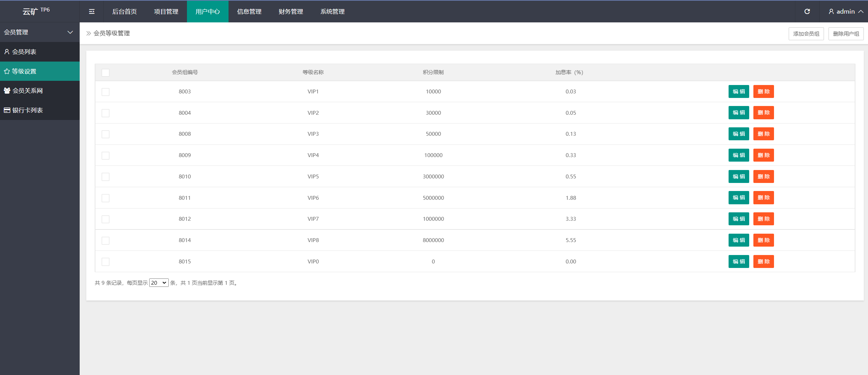Viewport: 868px width, 375px height.
Task: Click the 银行卡列表 card icon
Action: [7, 110]
